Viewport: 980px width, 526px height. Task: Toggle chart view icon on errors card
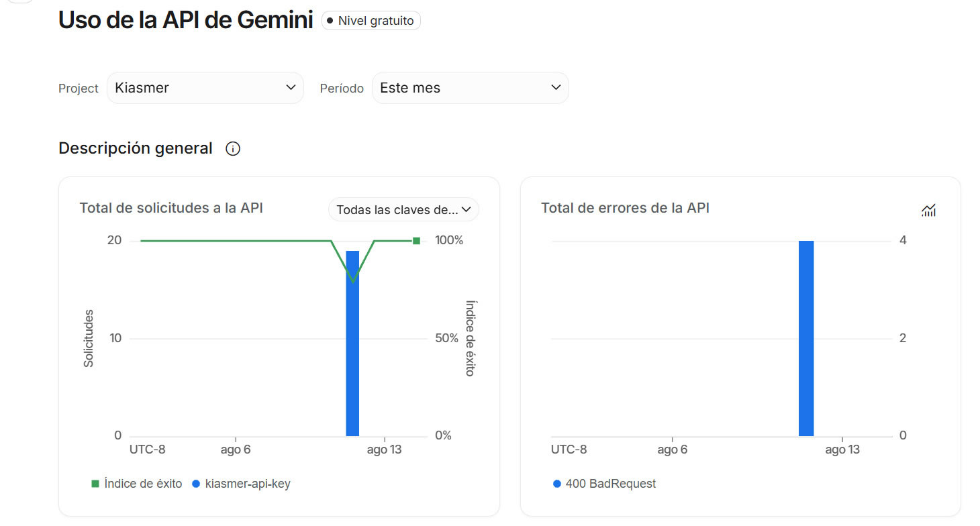[x=929, y=211]
